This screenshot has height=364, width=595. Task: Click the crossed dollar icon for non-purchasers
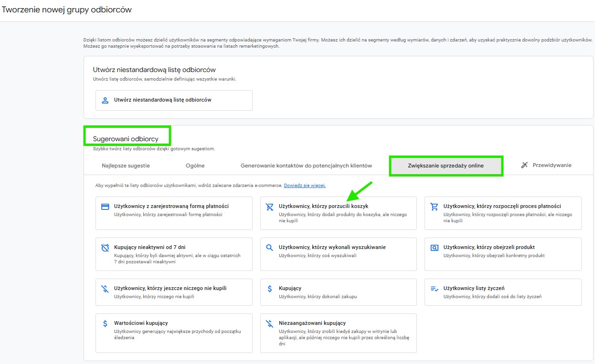click(106, 289)
